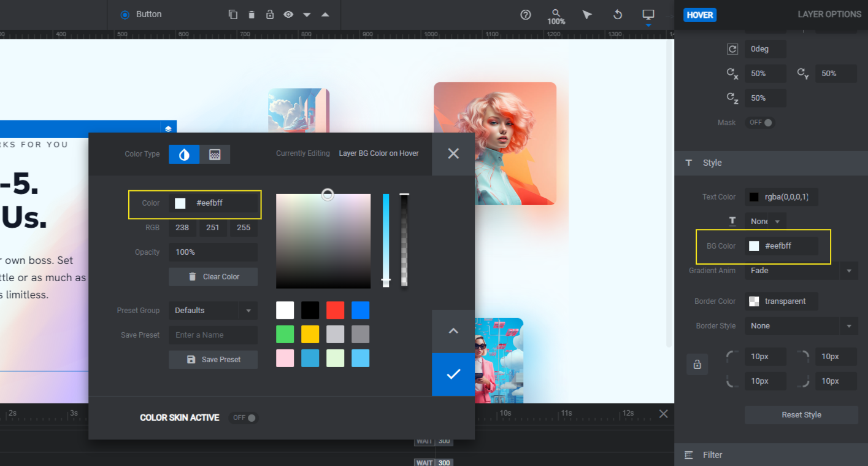
Task: Click the desktop device preview icon
Action: 648,15
